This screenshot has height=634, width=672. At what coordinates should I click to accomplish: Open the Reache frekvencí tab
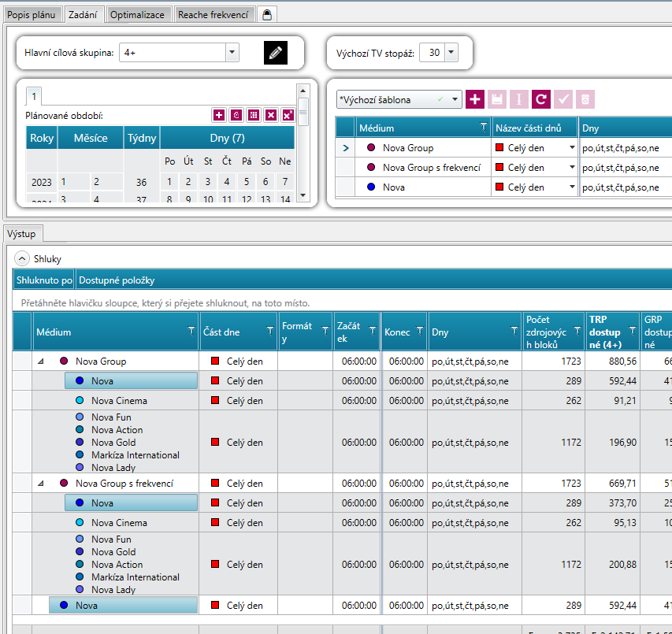(213, 14)
